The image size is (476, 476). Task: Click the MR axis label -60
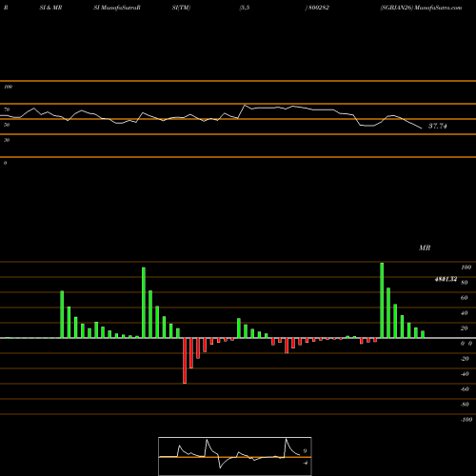tap(465, 389)
